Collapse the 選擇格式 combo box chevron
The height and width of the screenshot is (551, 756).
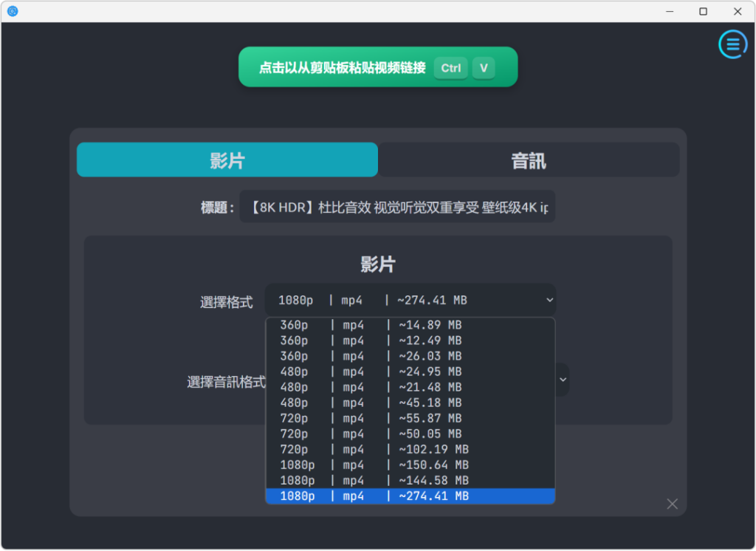click(549, 300)
